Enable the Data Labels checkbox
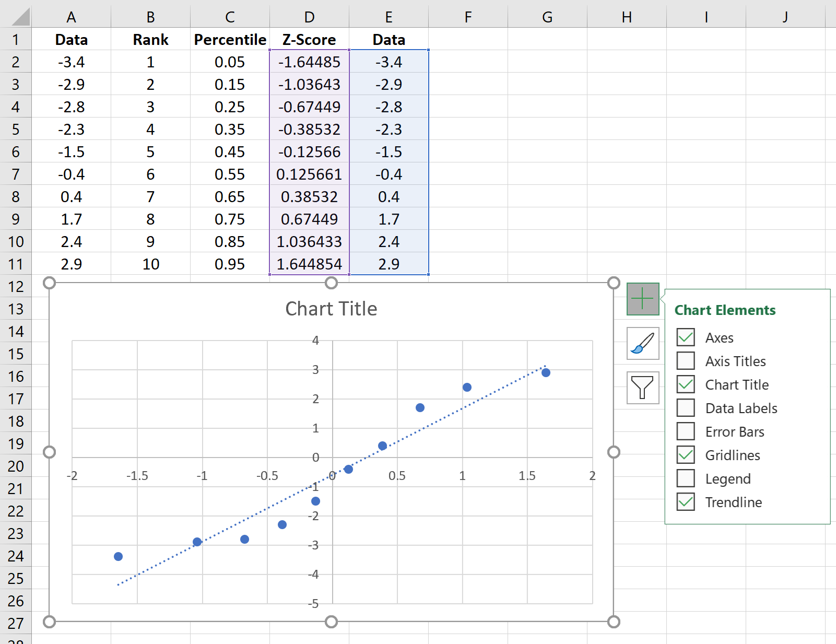Viewport: 836px width, 644px height. (x=686, y=408)
